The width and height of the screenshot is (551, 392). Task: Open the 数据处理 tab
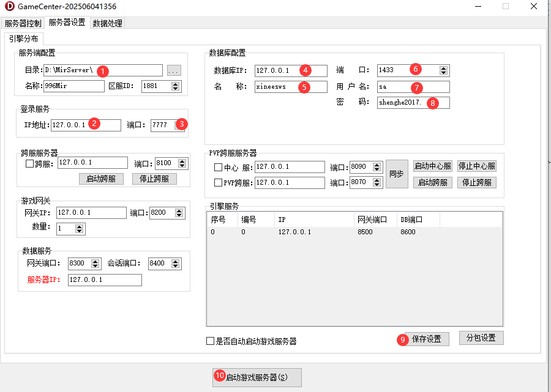108,23
